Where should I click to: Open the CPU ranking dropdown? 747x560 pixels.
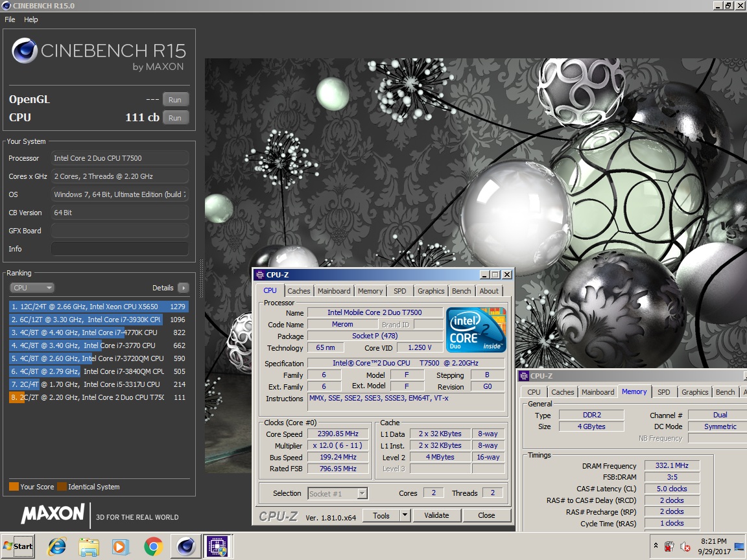tap(32, 288)
